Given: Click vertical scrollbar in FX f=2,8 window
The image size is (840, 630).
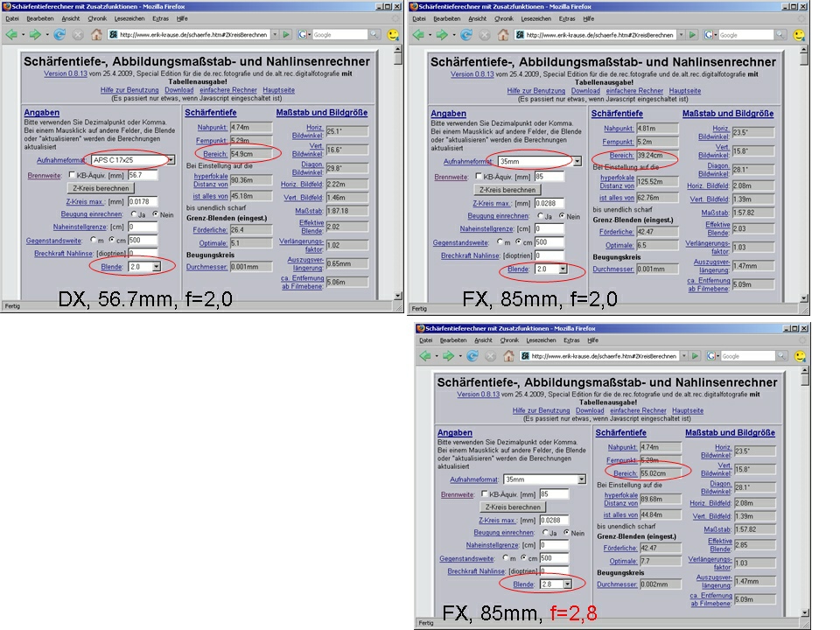Looking at the screenshot, I should [805, 492].
